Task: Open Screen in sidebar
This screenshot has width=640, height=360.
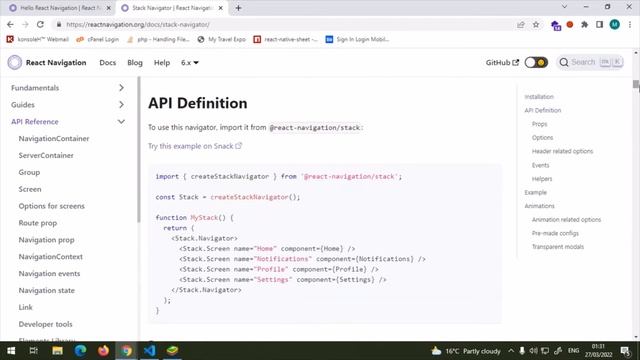Action: pyautogui.click(x=30, y=189)
